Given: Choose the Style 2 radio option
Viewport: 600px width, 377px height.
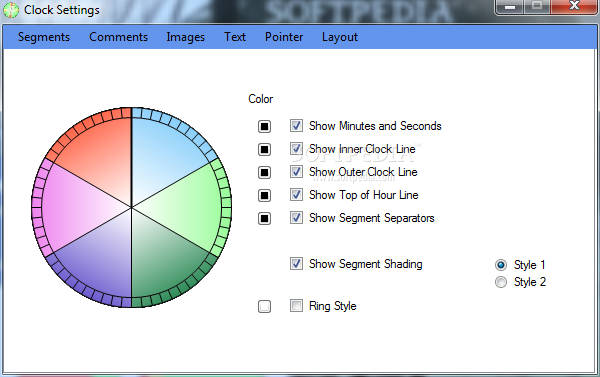Looking at the screenshot, I should click(x=501, y=282).
